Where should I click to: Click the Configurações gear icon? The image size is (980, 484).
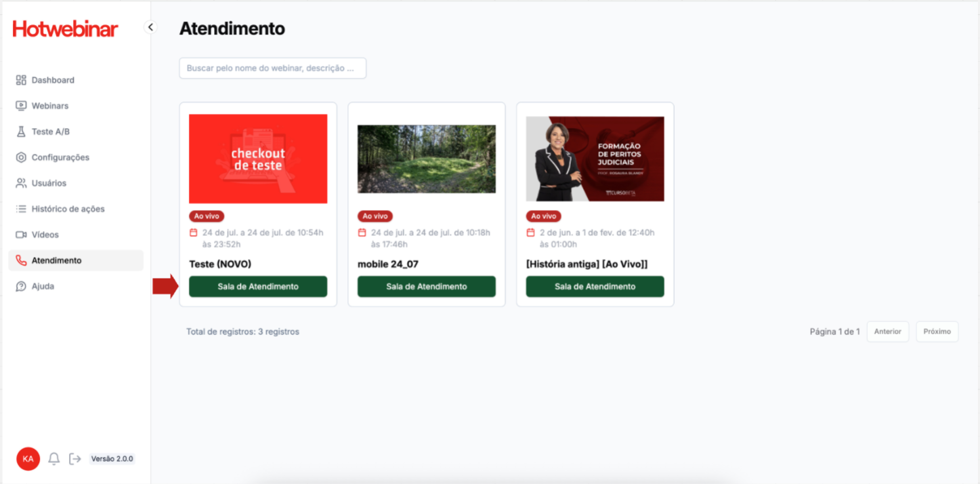coord(21,157)
